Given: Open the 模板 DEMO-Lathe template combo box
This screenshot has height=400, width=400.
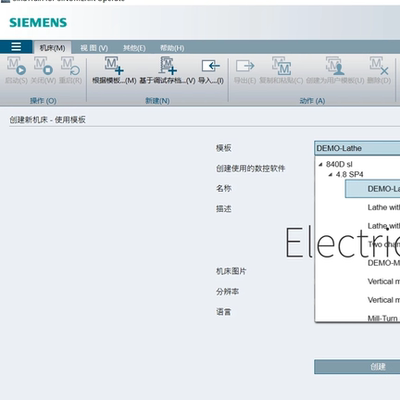Looking at the screenshot, I should [357, 148].
